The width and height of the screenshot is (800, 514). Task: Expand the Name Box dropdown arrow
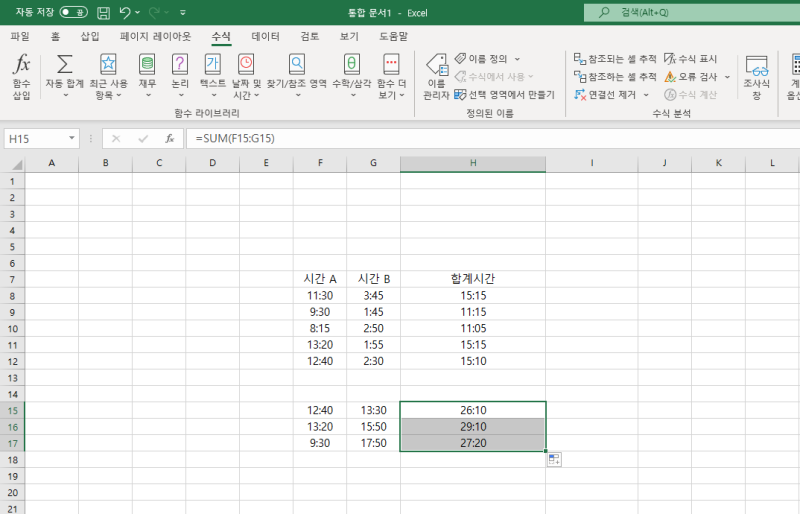[72, 138]
